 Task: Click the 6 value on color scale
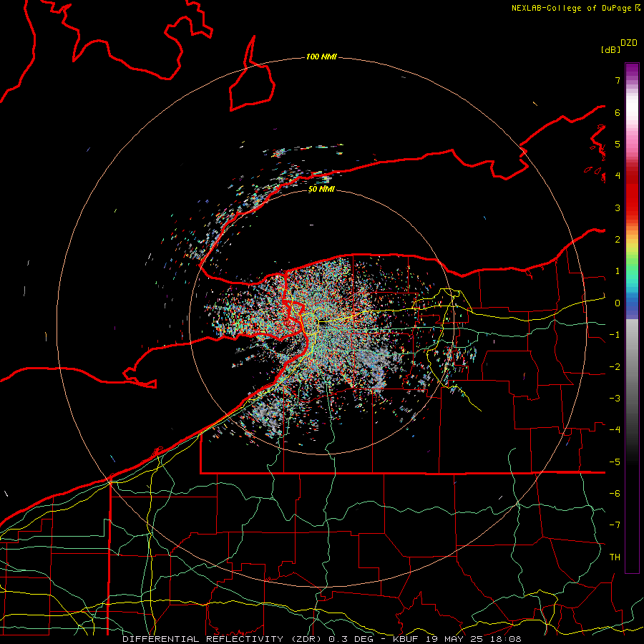pos(618,112)
